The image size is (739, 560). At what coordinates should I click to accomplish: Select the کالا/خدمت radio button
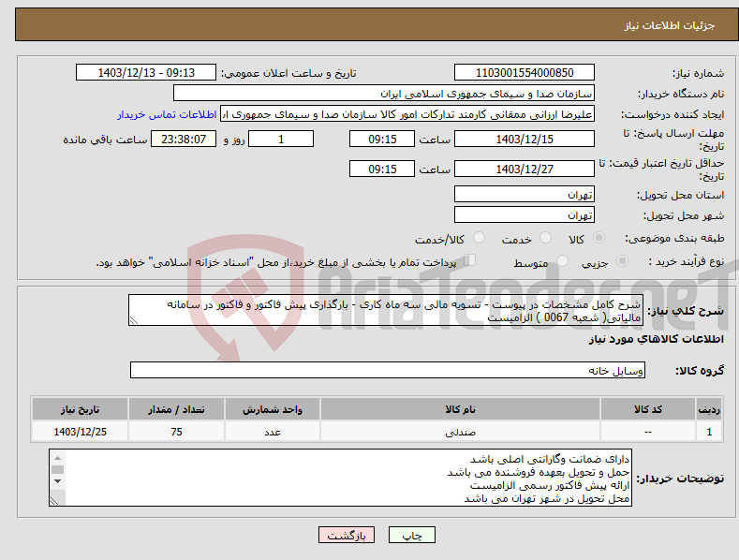(x=479, y=238)
